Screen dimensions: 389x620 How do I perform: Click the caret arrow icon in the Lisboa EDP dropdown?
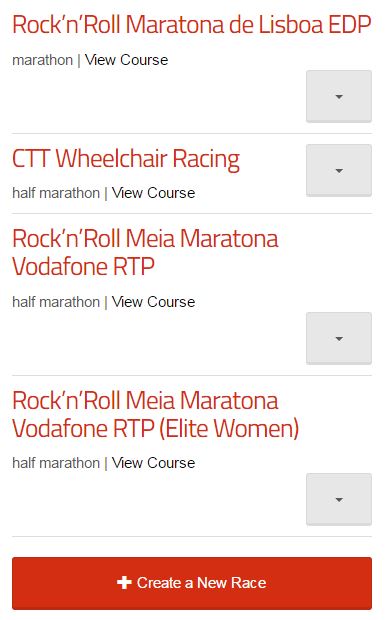(339, 96)
